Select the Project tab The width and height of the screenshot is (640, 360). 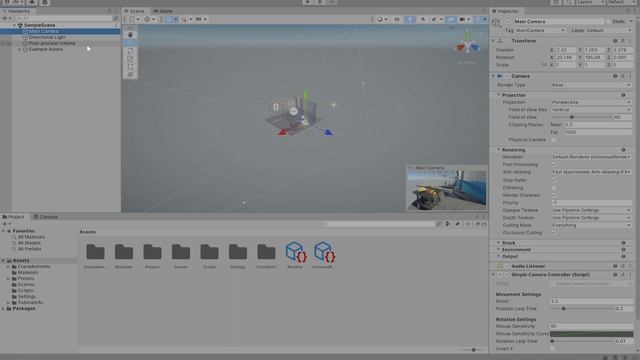[14, 217]
